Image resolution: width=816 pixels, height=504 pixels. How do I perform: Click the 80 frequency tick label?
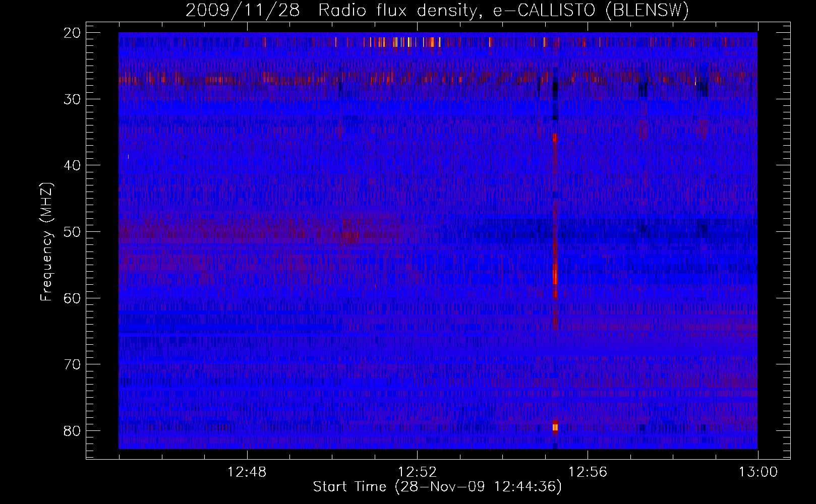click(x=73, y=431)
